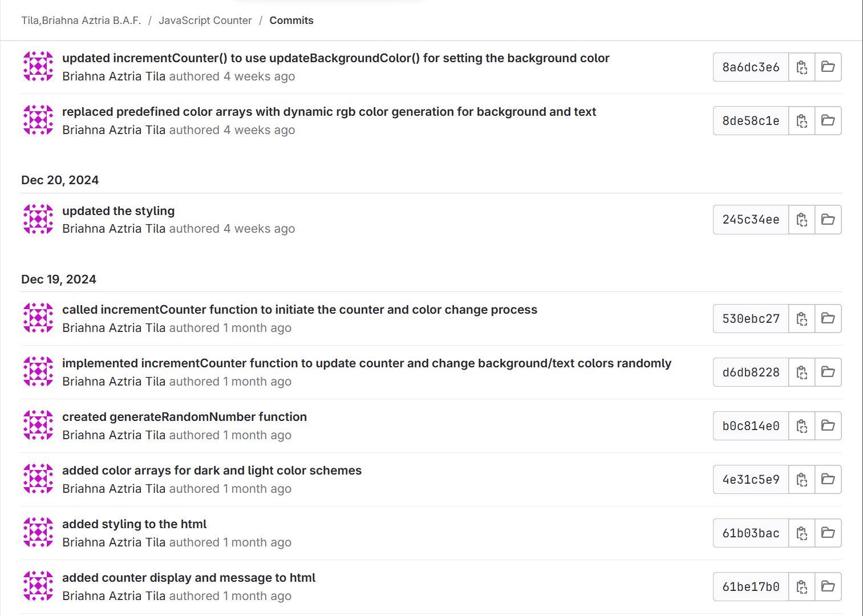
Task: Browse files at commit 61b03bac
Action: 828,533
